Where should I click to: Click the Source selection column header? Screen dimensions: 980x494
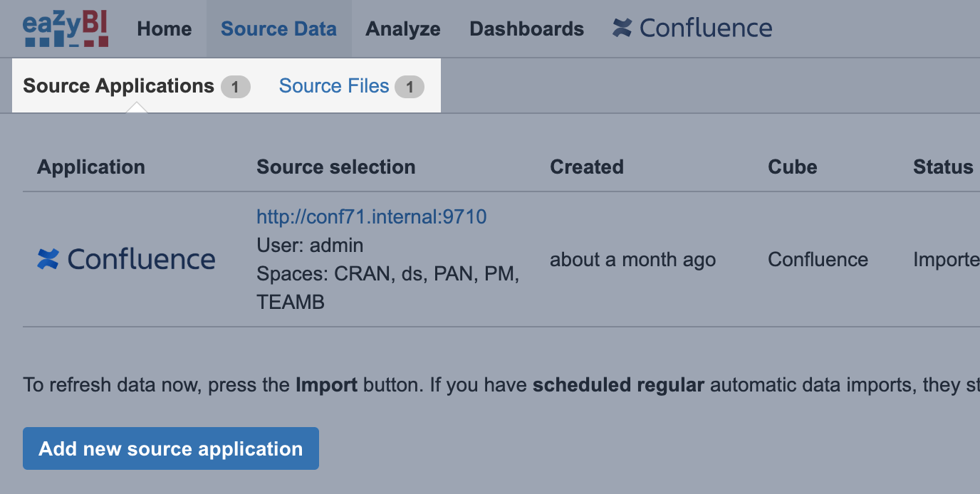pyautogui.click(x=336, y=167)
